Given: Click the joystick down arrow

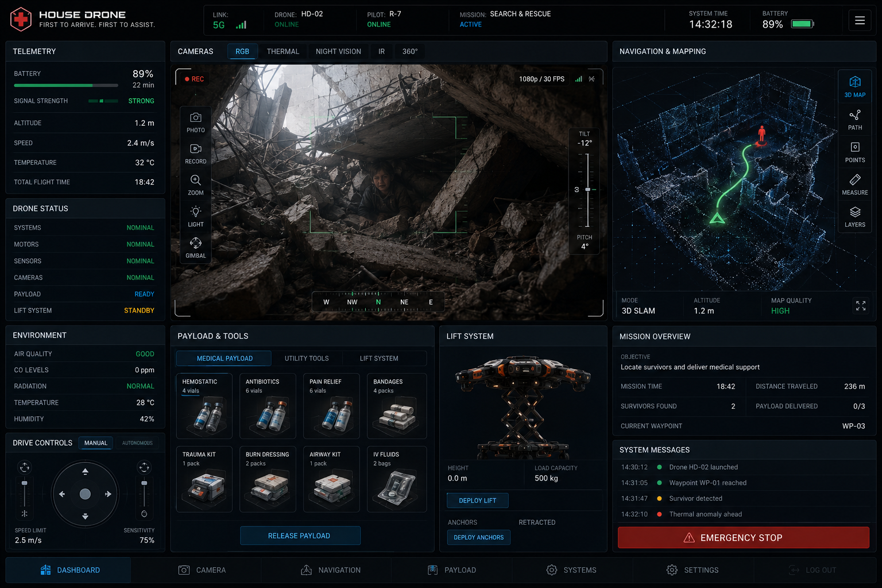Looking at the screenshot, I should click(85, 516).
